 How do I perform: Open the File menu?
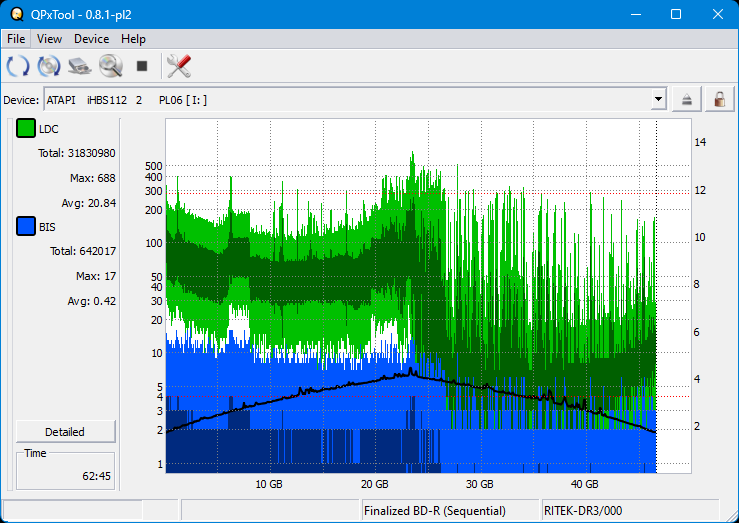pyautogui.click(x=16, y=39)
